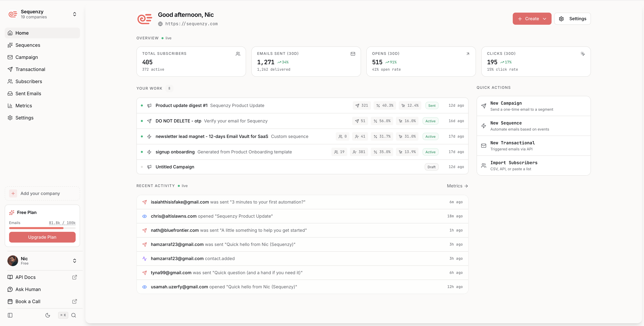
Task: Click the Clicks card cursor sparkle icon
Action: [x=582, y=54]
